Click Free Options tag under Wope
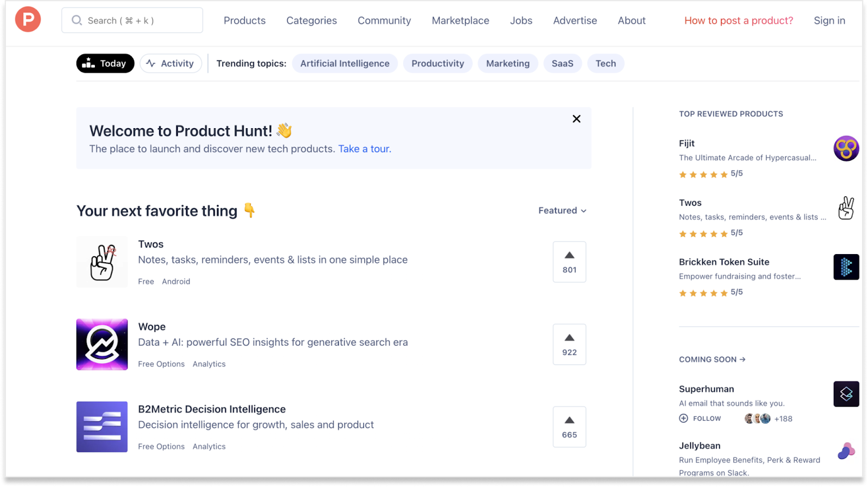Screen dimensions: 868x487 161,364
